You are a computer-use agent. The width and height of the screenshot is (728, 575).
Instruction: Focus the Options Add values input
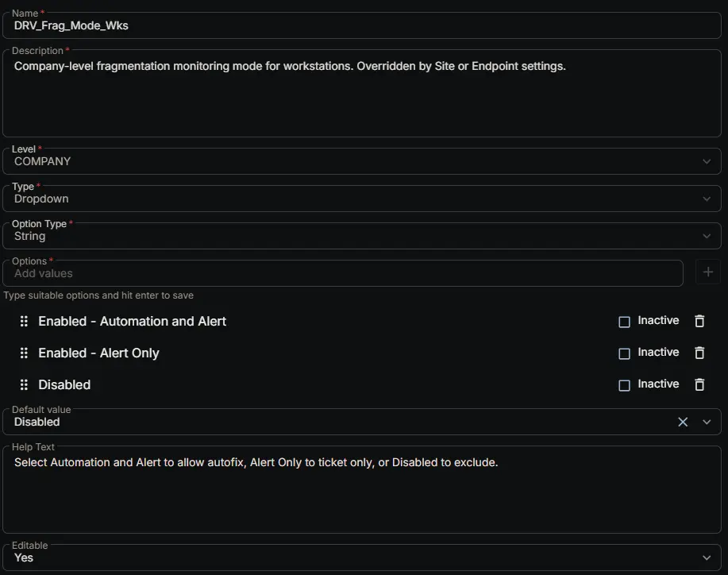343,273
